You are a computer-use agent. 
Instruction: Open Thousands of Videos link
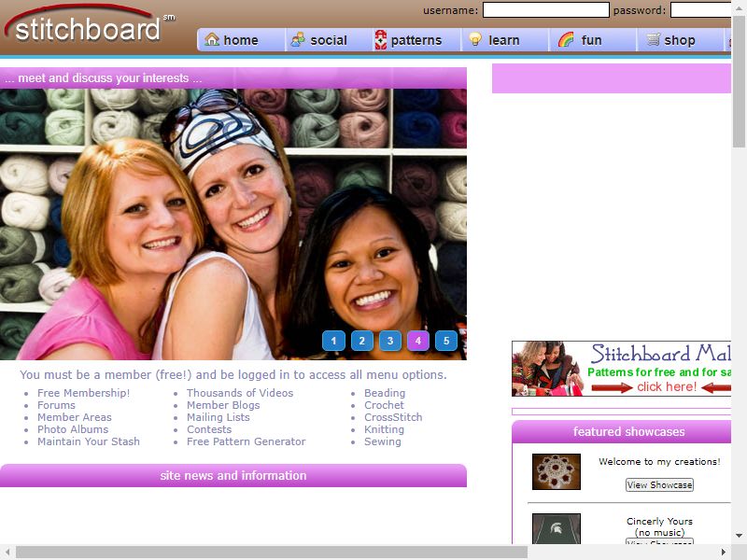click(240, 393)
